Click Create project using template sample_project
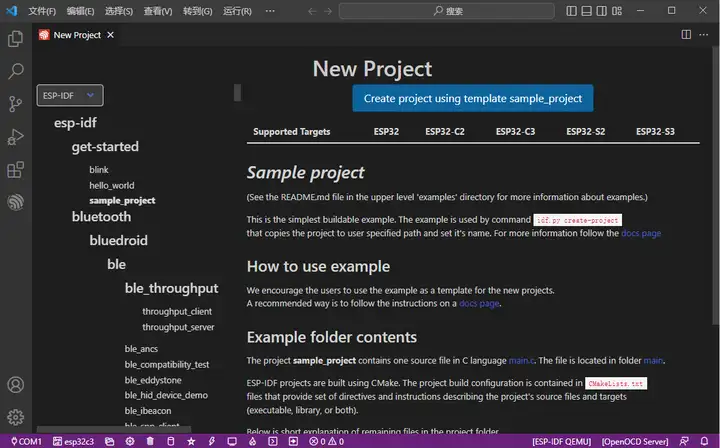Image resolution: width=720 pixels, height=448 pixels. pyautogui.click(x=472, y=98)
